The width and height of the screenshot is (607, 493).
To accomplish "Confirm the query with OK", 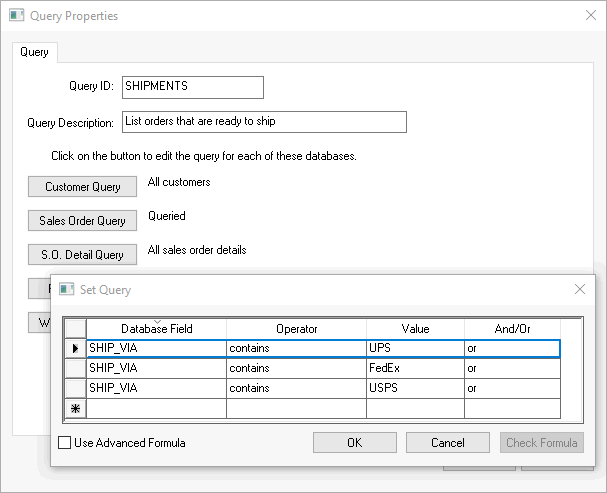I will (354, 443).
